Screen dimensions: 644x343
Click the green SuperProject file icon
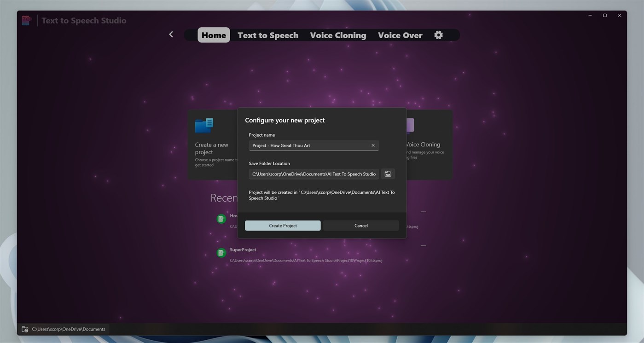[x=221, y=252]
